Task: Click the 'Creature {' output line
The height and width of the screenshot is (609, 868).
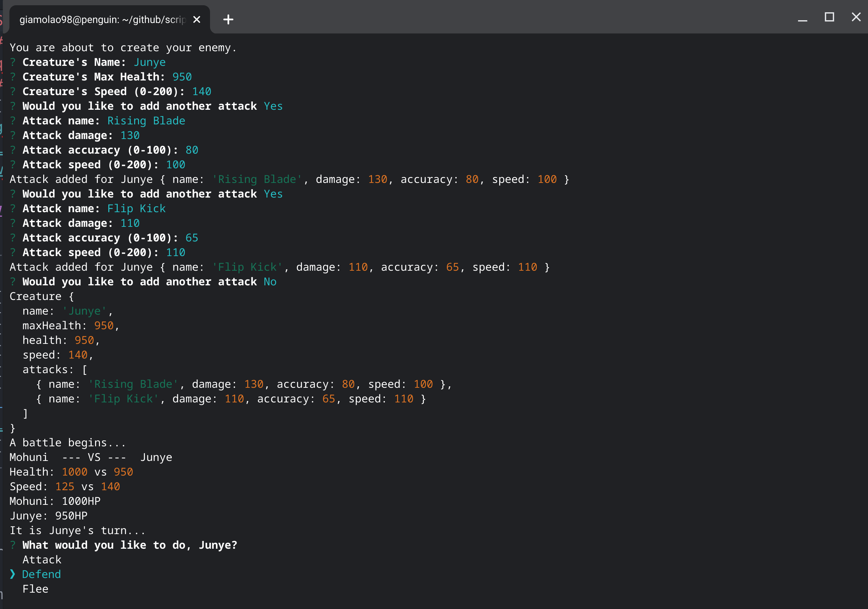Action: click(42, 296)
